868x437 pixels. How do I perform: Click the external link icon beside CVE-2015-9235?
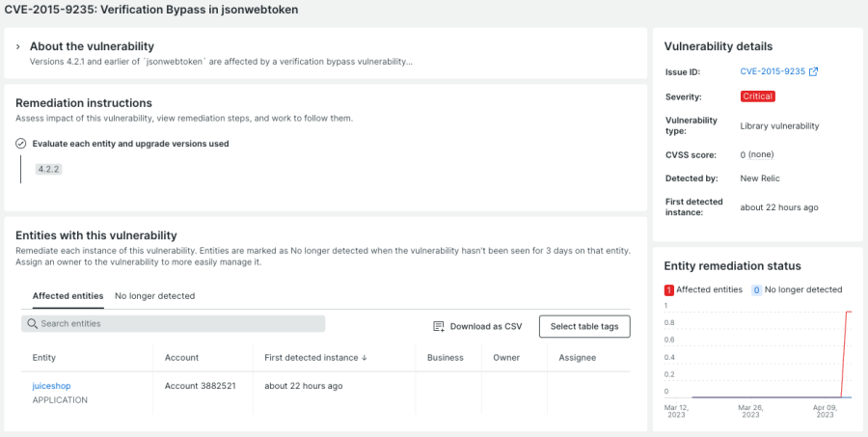coord(813,71)
